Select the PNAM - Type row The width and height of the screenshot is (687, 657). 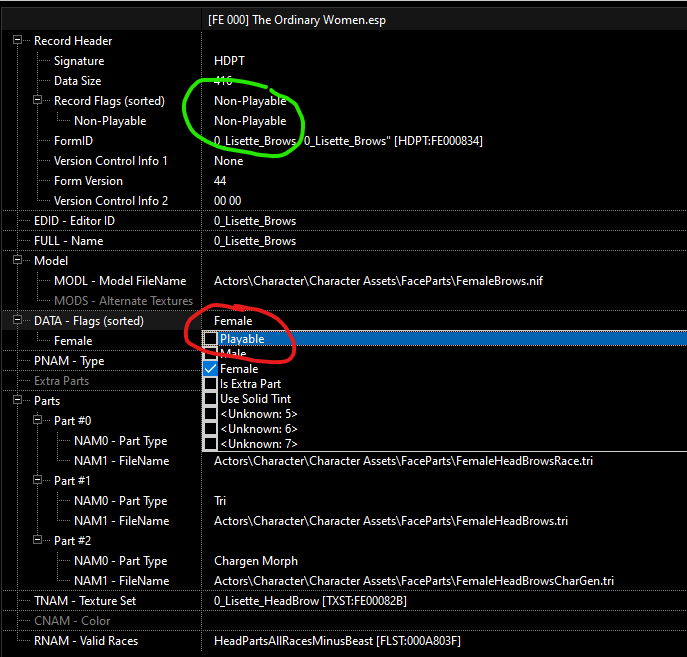69,361
